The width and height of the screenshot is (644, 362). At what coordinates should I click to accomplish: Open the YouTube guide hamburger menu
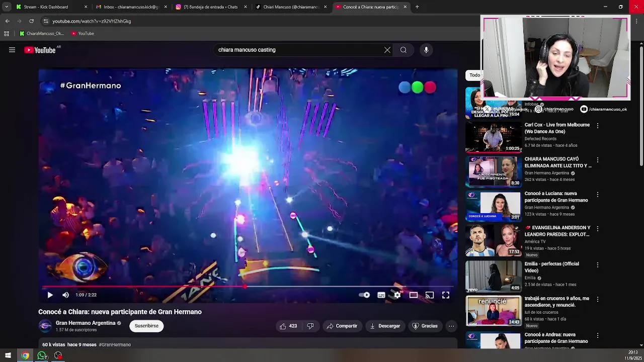(x=12, y=50)
